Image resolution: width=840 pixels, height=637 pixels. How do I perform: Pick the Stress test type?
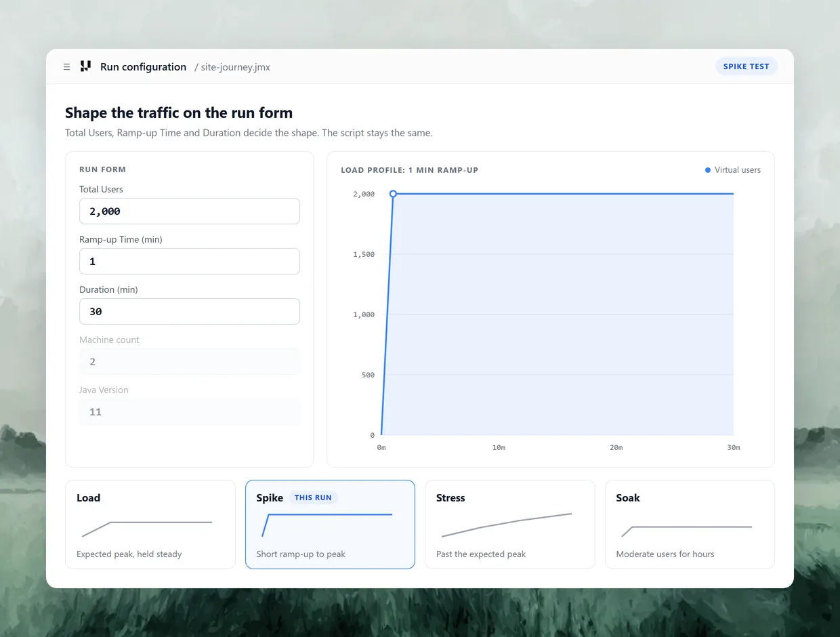pyautogui.click(x=509, y=525)
